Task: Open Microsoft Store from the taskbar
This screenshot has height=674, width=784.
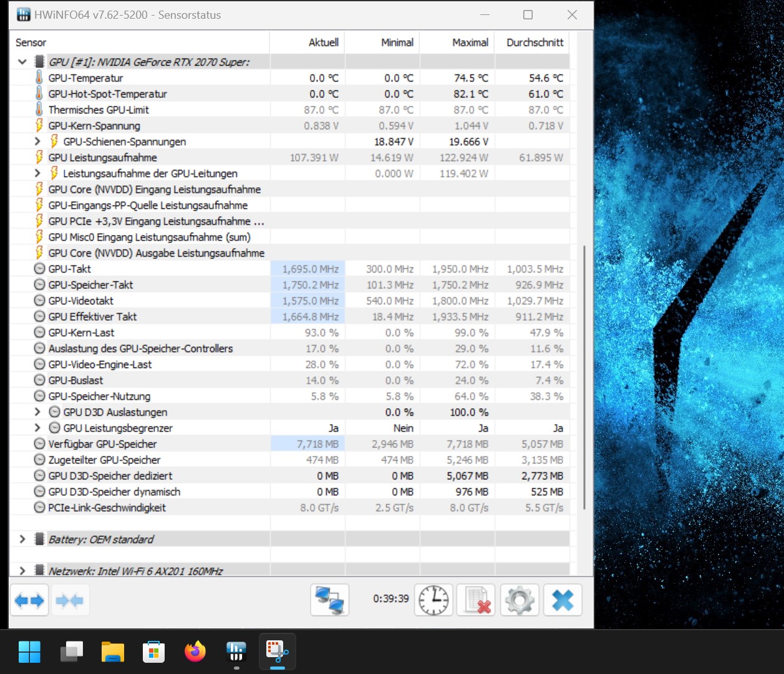Action: click(154, 652)
